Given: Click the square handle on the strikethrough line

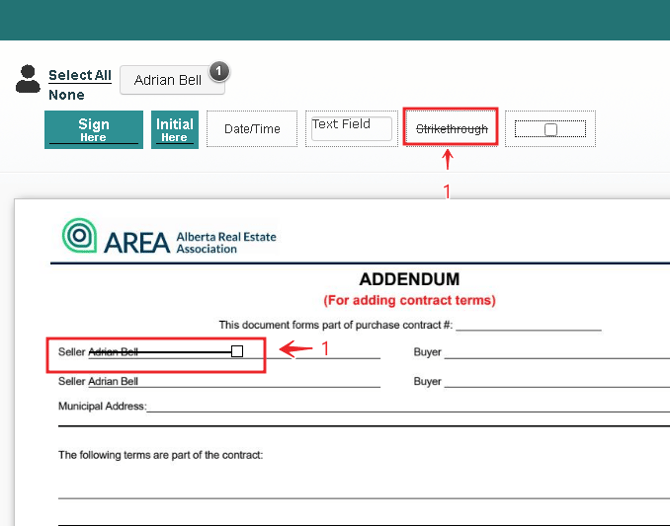Looking at the screenshot, I should click(x=237, y=351).
